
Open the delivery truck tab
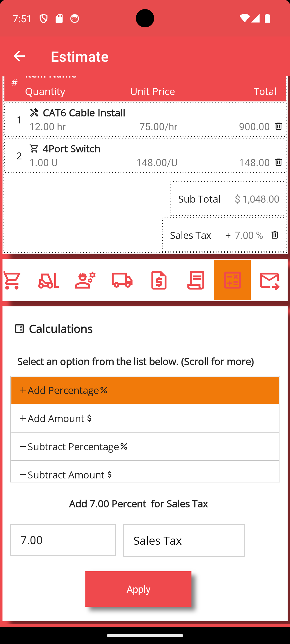pyautogui.click(x=122, y=280)
